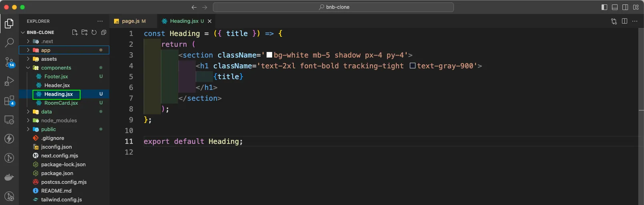The image size is (644, 205).
Task: Click line number 1 in the gutter
Action: click(131, 33)
